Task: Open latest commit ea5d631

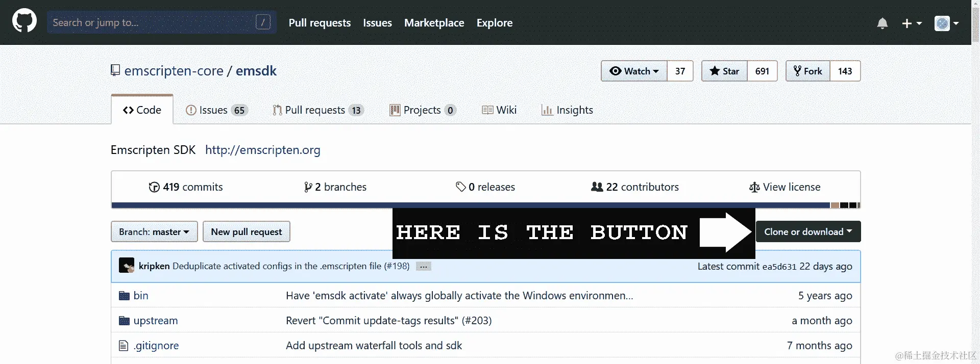Action: point(779,267)
